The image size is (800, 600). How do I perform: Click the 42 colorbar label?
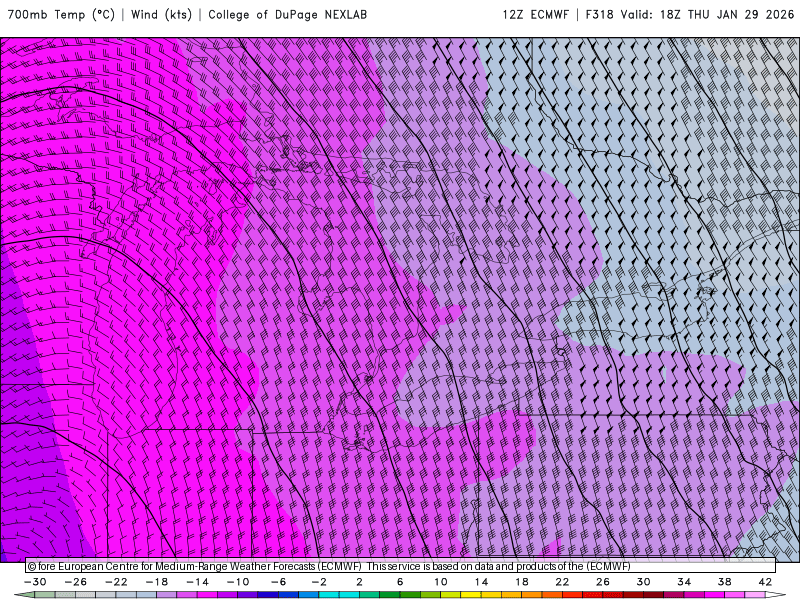(765, 582)
